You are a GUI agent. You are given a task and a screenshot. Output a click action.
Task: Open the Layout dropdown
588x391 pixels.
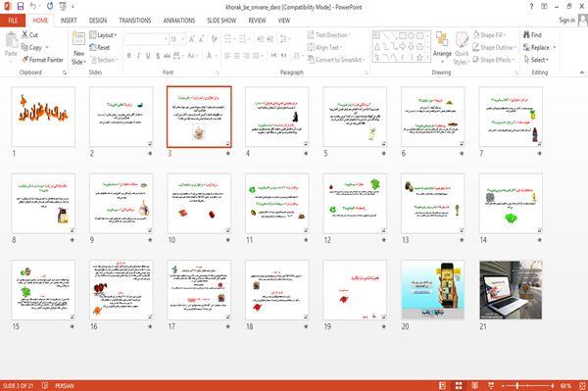pyautogui.click(x=103, y=35)
